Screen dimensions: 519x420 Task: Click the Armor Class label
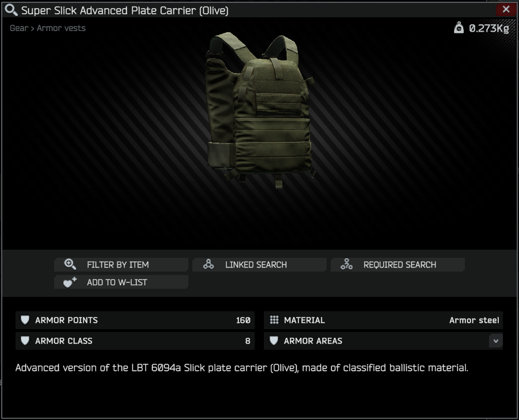click(x=64, y=341)
